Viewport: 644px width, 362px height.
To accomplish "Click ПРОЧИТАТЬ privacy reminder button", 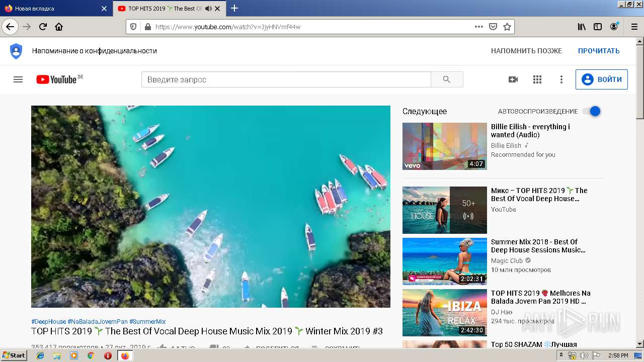I will point(599,51).
